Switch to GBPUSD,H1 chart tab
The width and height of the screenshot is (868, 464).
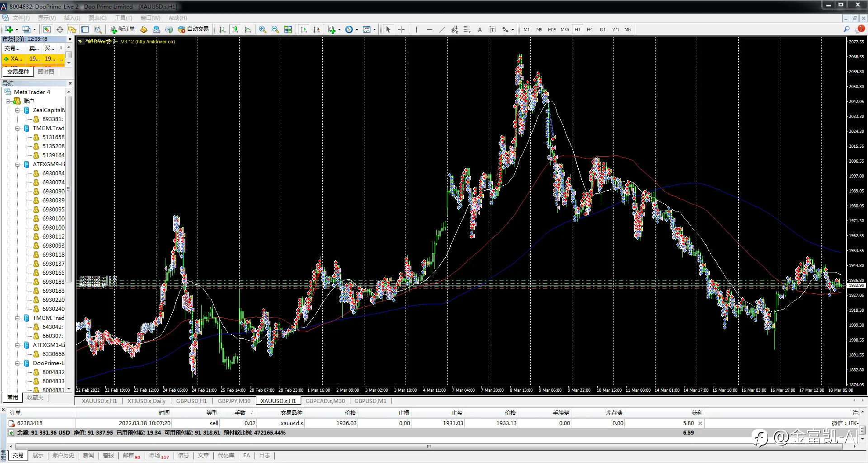point(191,401)
